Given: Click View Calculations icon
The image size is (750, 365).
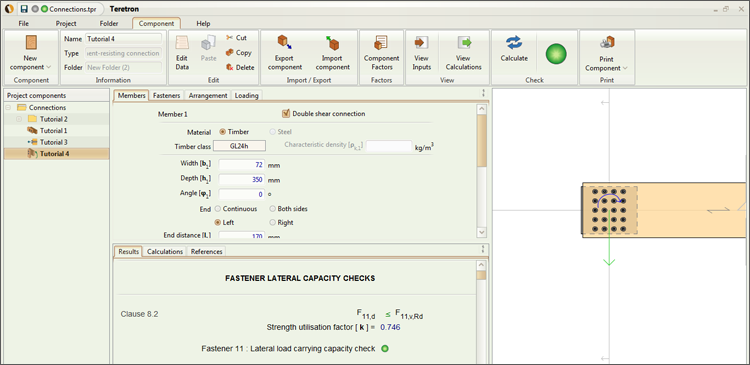Looking at the screenshot, I should (x=463, y=43).
